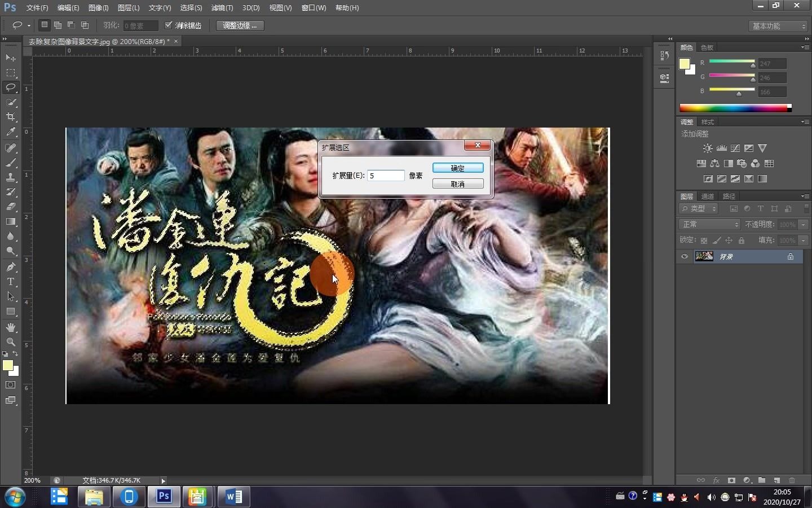Create new layer icon in Layers panel

point(777,480)
